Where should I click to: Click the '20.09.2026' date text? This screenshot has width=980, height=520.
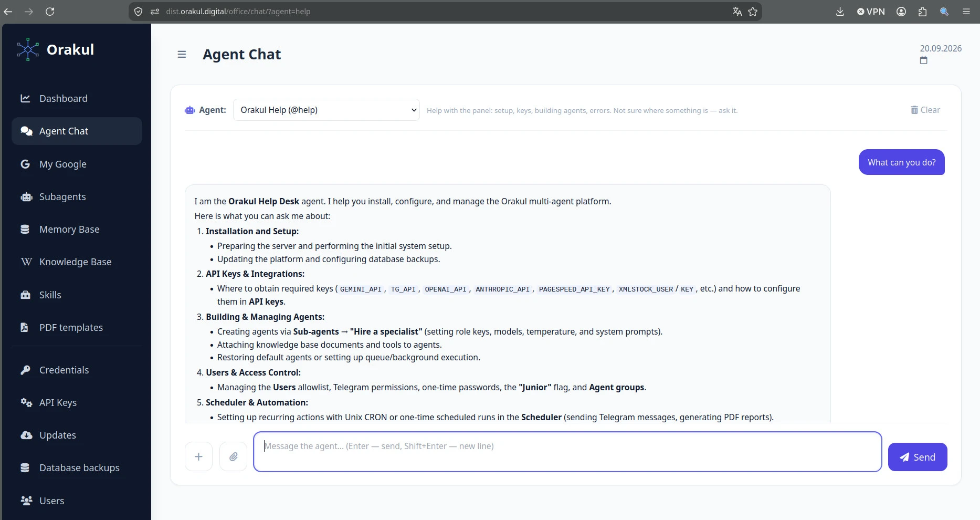tap(941, 48)
